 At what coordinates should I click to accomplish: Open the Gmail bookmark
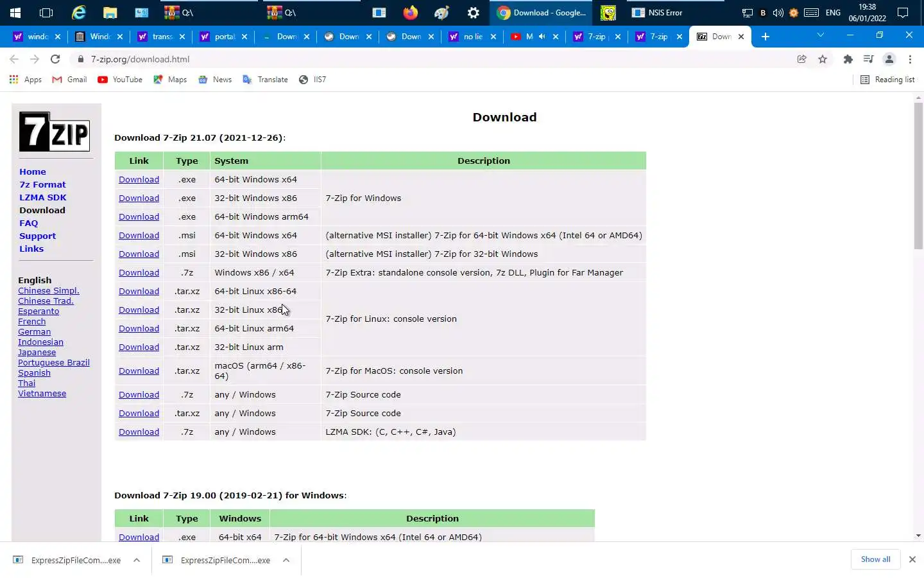click(69, 80)
